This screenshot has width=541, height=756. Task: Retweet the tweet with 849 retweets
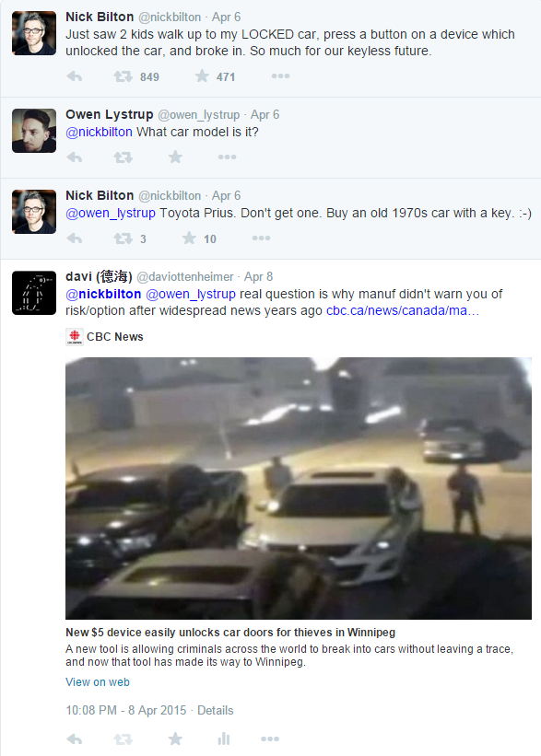coord(123,76)
